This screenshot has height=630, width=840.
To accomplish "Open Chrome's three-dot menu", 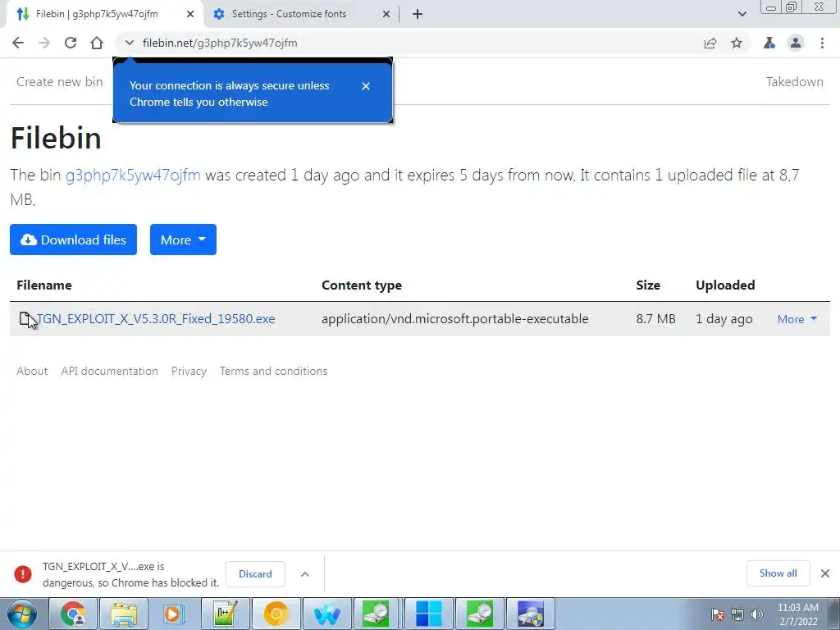I will click(x=822, y=43).
